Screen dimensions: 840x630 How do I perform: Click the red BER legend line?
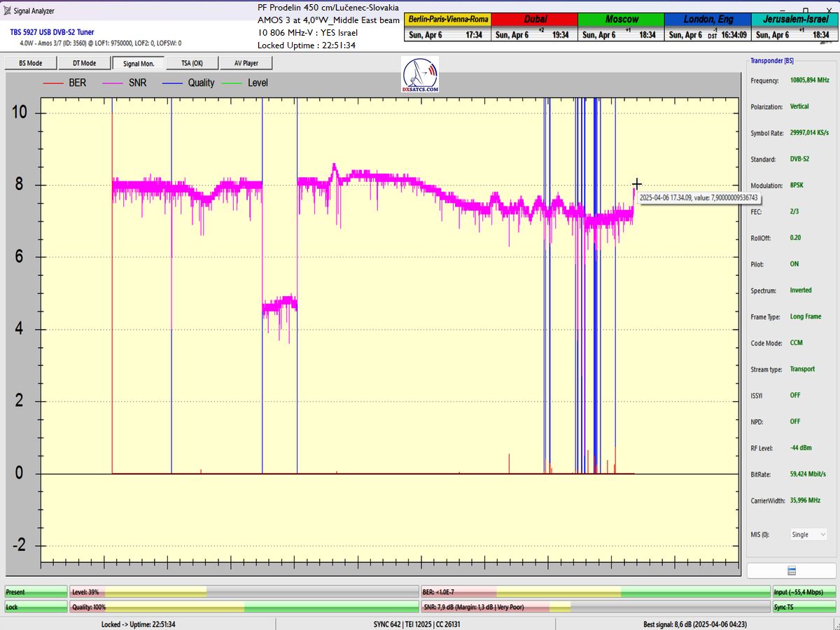(x=53, y=83)
